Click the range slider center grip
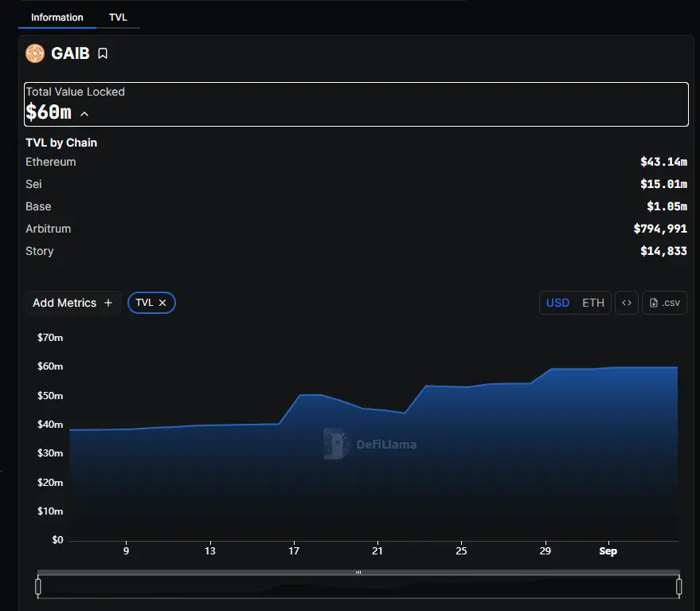 pos(358,572)
